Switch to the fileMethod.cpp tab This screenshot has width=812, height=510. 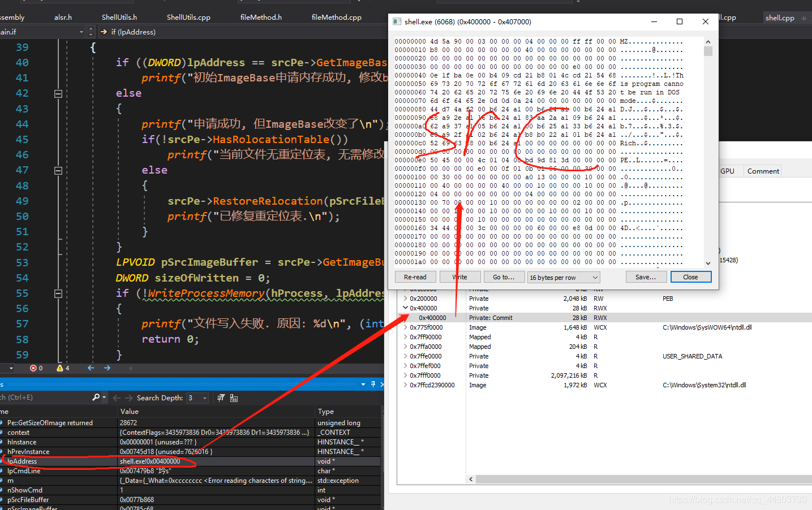(x=337, y=18)
